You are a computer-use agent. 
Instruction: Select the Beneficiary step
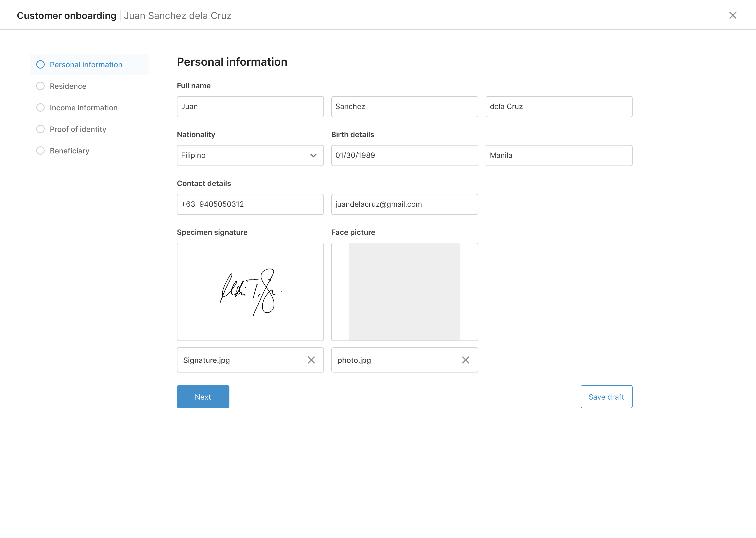coord(70,151)
